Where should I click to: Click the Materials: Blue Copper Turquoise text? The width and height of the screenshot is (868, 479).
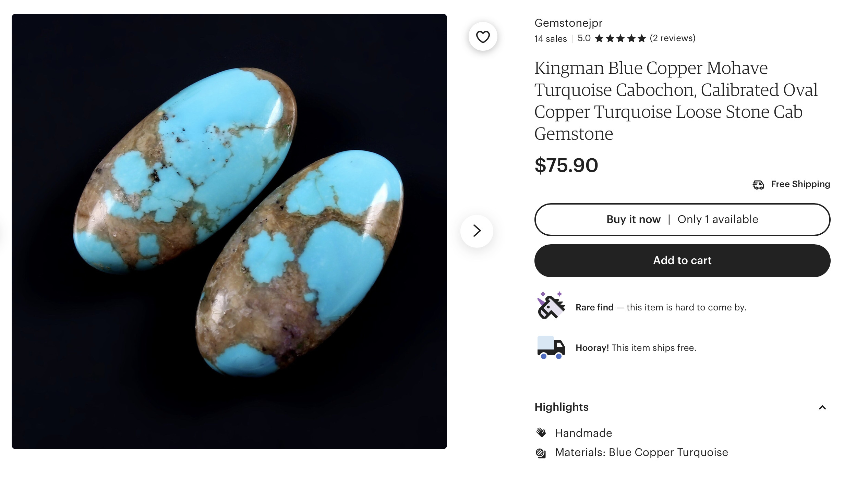click(641, 453)
